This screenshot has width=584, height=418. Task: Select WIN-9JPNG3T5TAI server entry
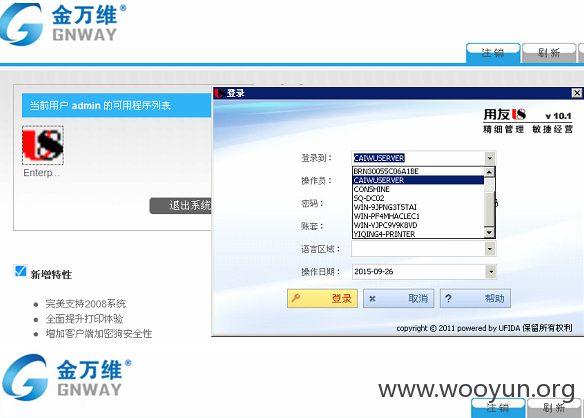pyautogui.click(x=418, y=207)
